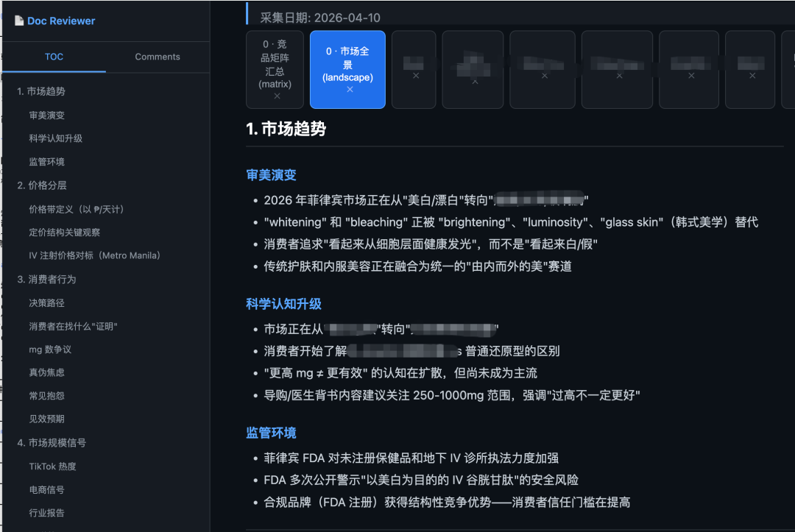Screen dimensions: 795x532
Task: Click the Doc Reviewer document icon
Action: [18, 21]
